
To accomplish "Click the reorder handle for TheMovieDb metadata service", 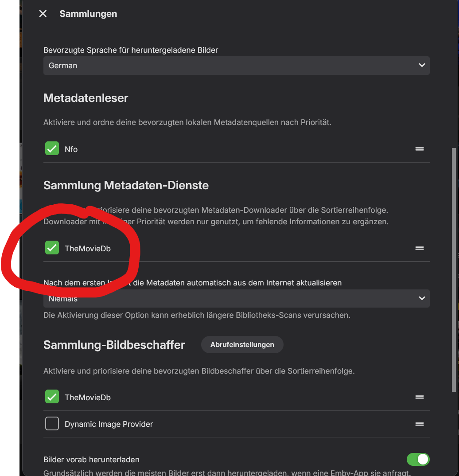I will tap(419, 248).
